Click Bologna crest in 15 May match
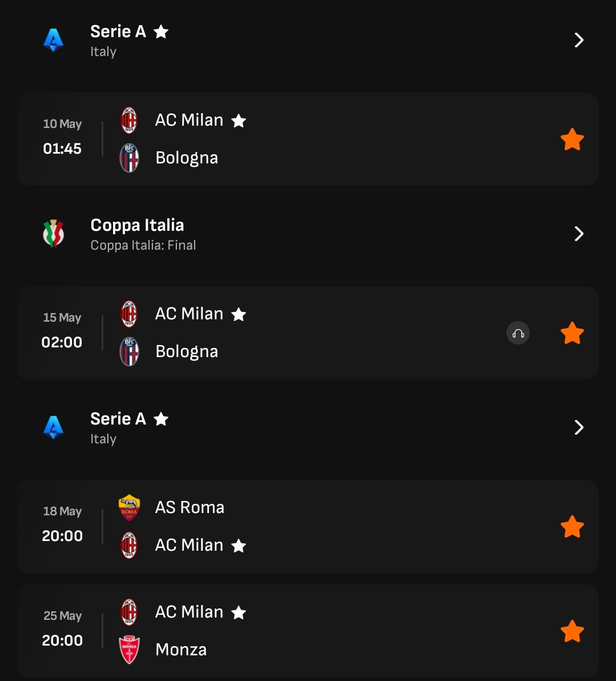The height and width of the screenshot is (681, 616). click(x=129, y=351)
